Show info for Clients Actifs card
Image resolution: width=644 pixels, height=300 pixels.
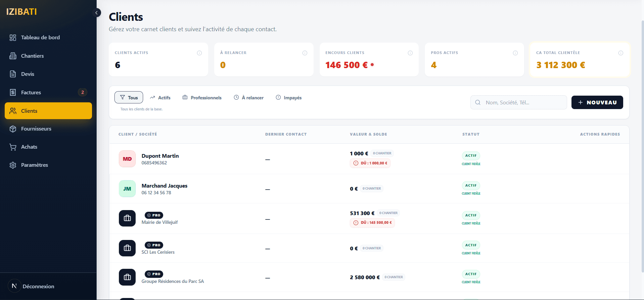click(199, 53)
